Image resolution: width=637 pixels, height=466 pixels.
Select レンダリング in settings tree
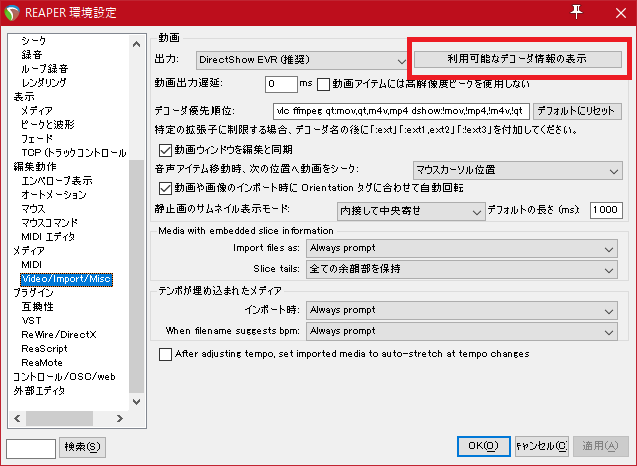(44, 82)
